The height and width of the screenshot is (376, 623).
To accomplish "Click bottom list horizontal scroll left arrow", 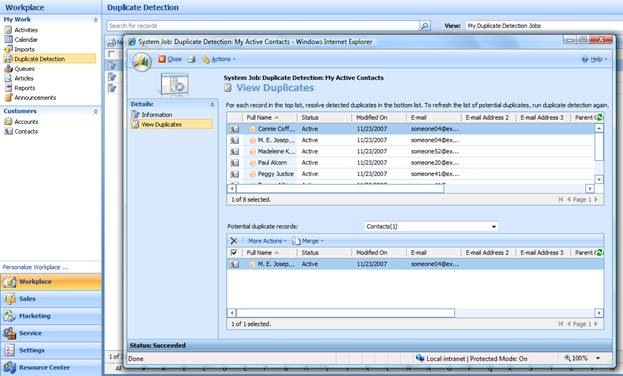I will coord(232,313).
